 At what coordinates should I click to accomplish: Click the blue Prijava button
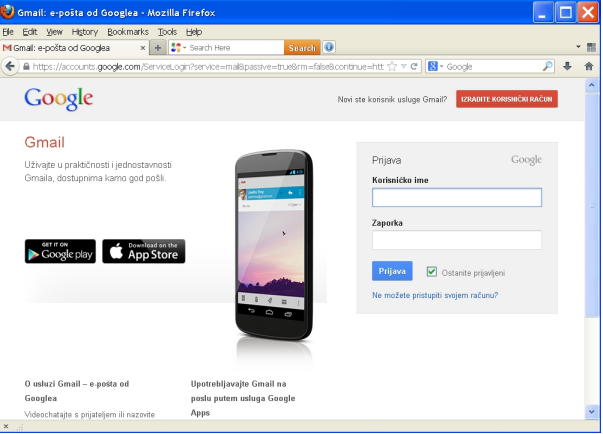click(392, 271)
